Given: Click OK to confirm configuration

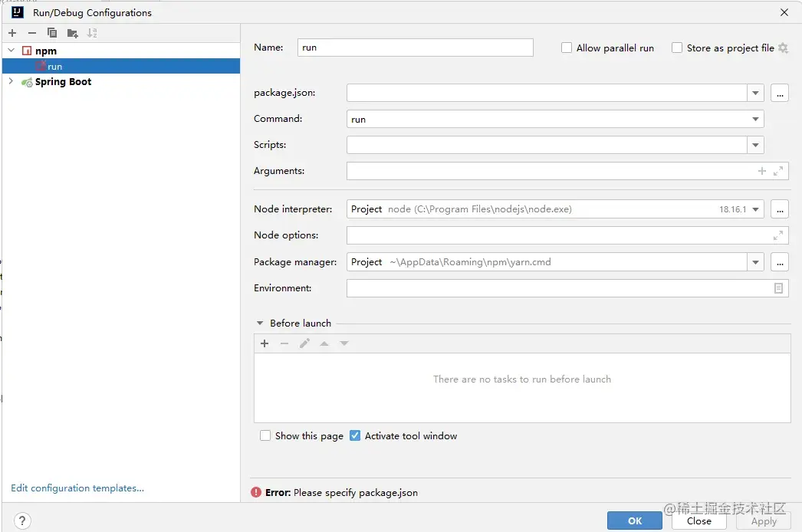Looking at the screenshot, I should pyautogui.click(x=635, y=521).
